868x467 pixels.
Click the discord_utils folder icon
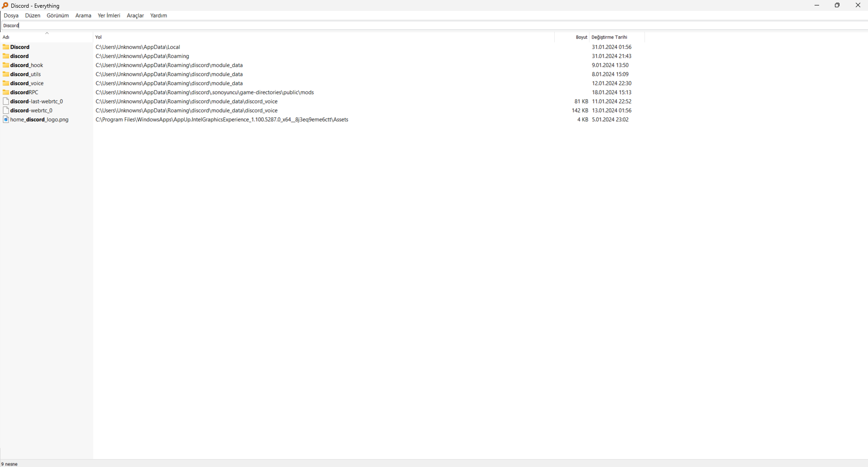point(6,74)
